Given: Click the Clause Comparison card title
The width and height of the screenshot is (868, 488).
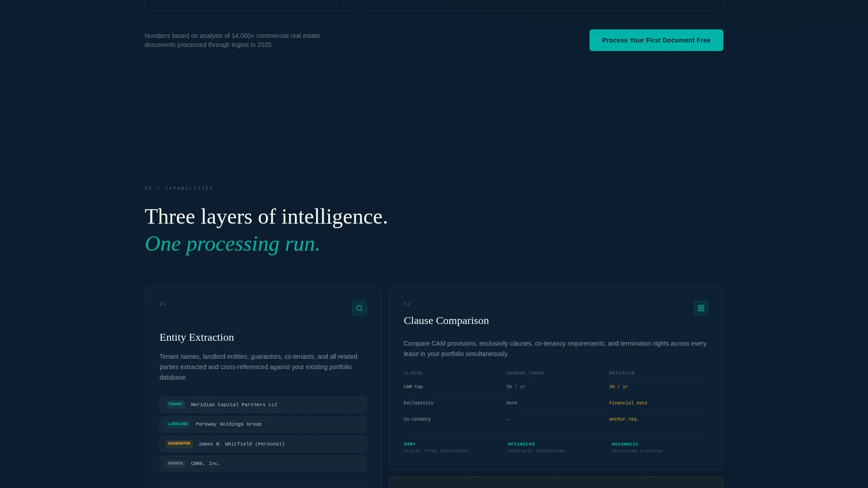Looking at the screenshot, I should (446, 321).
